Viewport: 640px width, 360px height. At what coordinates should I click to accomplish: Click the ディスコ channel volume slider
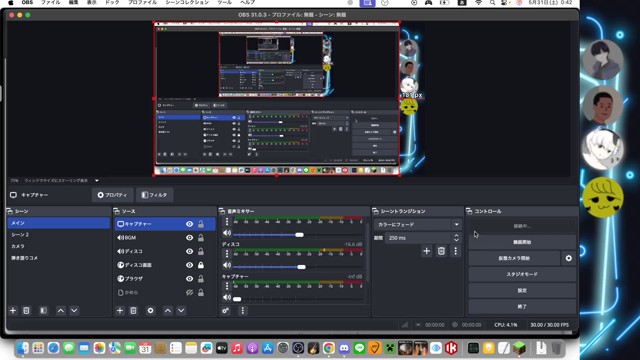[x=298, y=267]
